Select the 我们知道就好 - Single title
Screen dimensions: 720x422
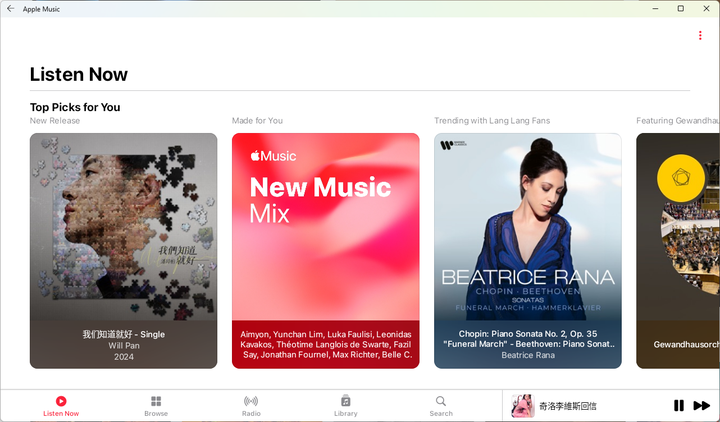coord(124,334)
